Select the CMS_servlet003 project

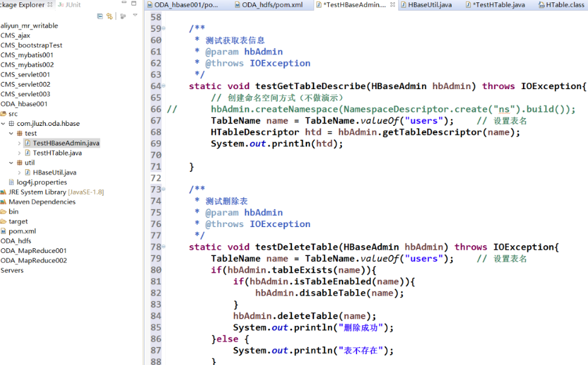25,94
